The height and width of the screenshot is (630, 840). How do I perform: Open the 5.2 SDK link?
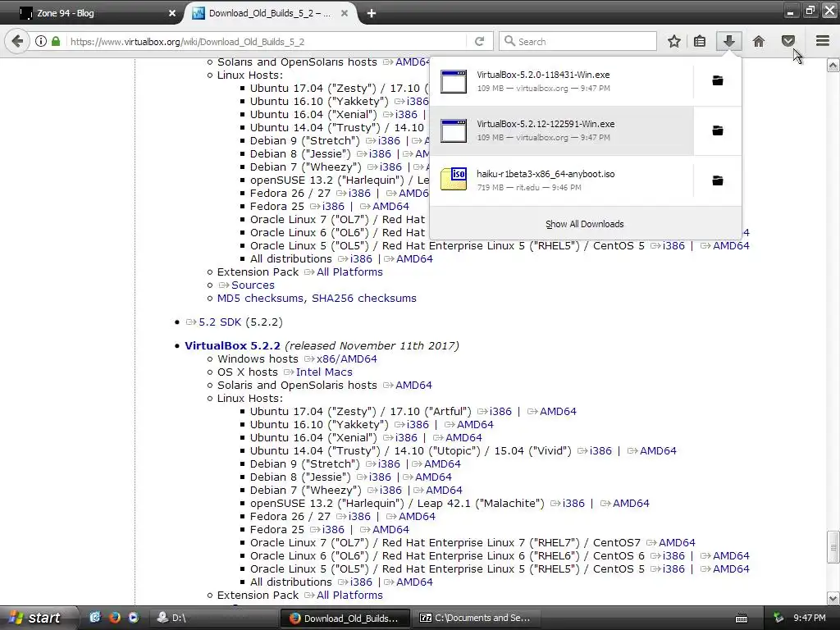tap(220, 322)
